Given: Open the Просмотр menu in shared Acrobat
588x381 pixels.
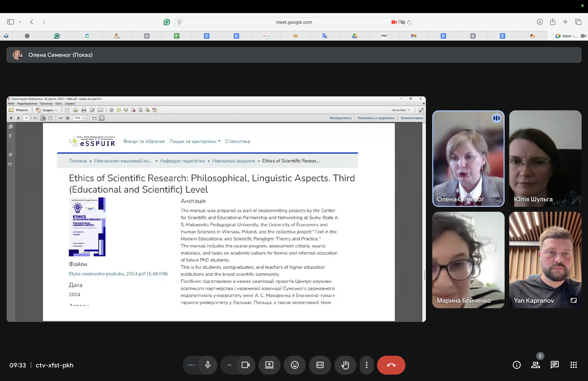Looking at the screenshot, I should [x=46, y=104].
